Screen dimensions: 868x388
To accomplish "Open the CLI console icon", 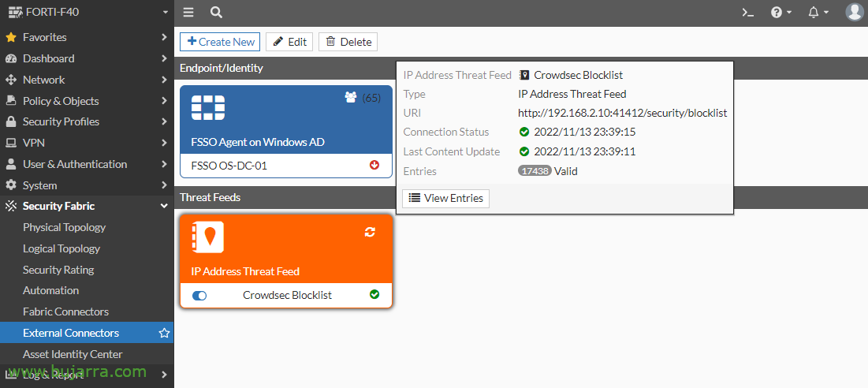I will click(748, 12).
